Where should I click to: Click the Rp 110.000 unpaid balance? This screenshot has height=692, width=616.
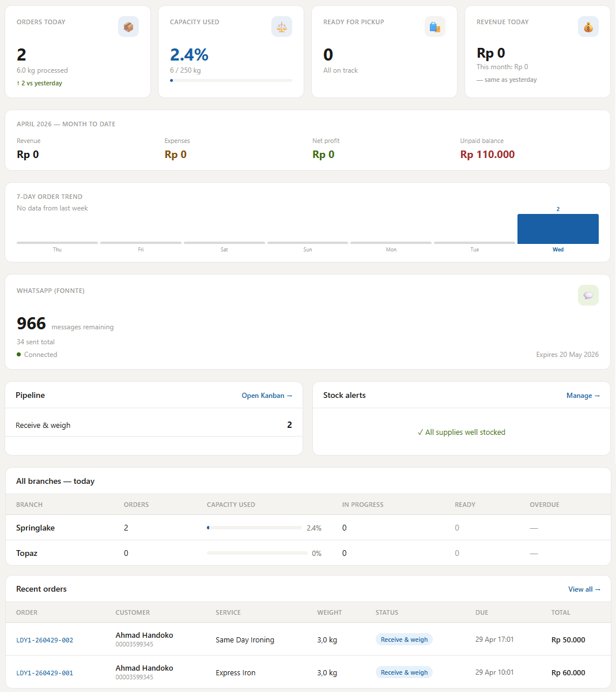tap(487, 155)
